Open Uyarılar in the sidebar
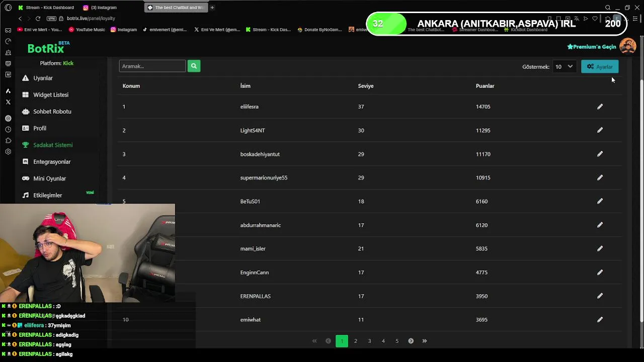644x362 pixels. 43,78
